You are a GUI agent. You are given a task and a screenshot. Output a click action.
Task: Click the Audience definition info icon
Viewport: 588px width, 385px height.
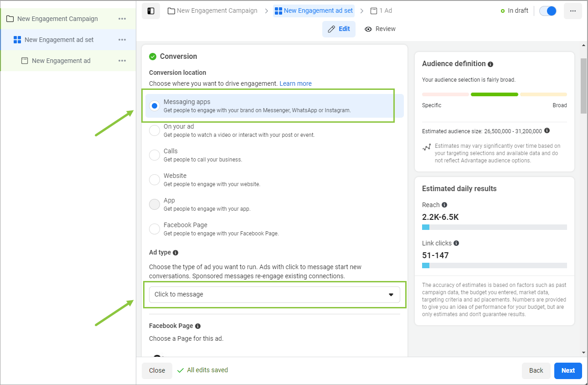pyautogui.click(x=490, y=64)
